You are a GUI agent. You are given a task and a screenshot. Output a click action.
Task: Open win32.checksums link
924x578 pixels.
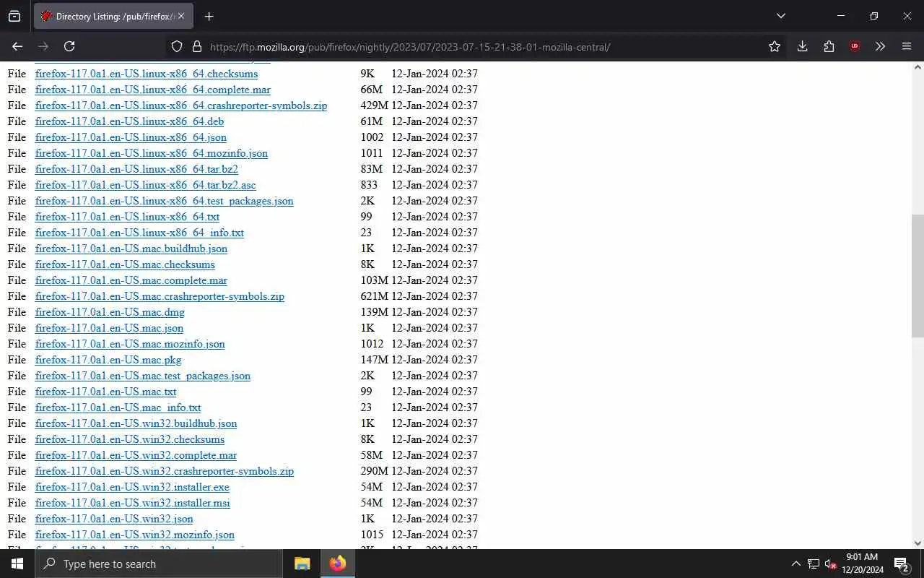click(130, 439)
